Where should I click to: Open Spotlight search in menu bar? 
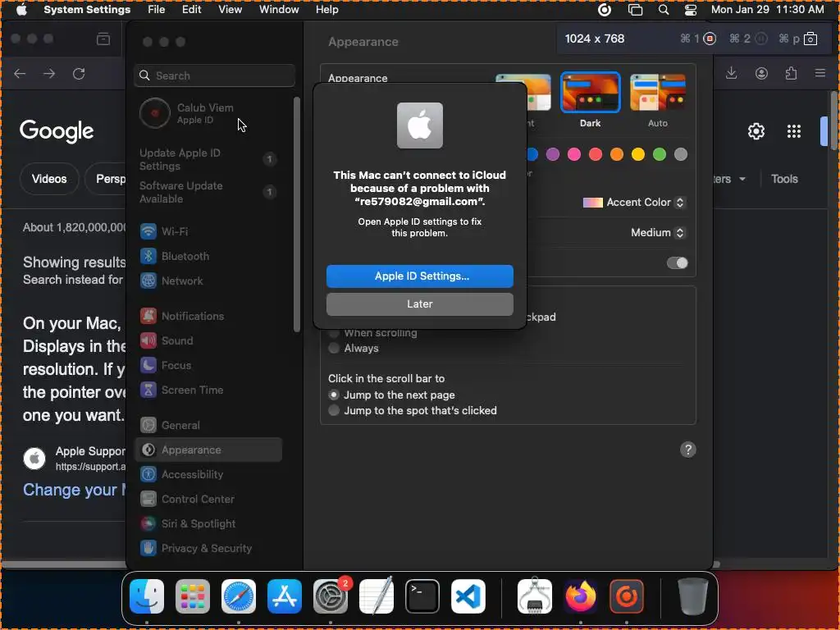663,10
